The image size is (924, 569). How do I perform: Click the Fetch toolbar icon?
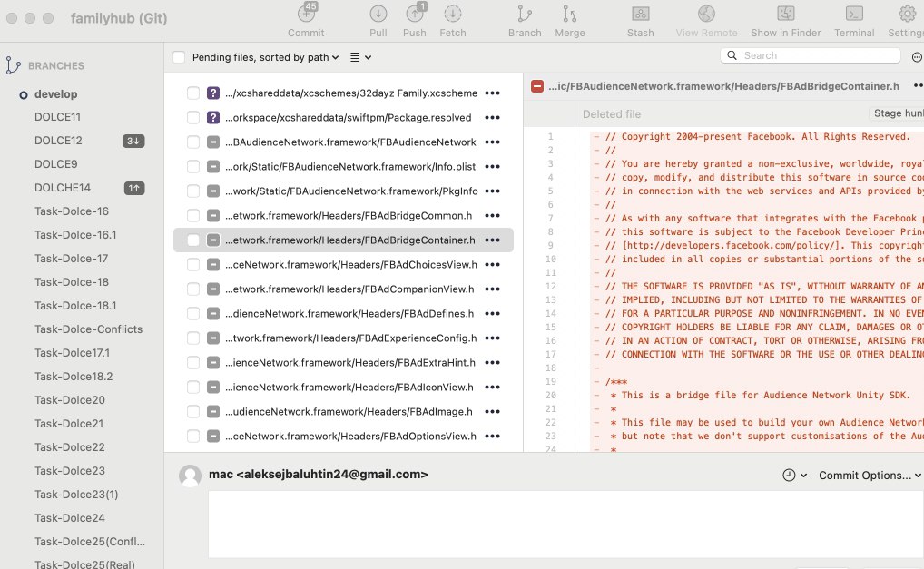point(453,15)
